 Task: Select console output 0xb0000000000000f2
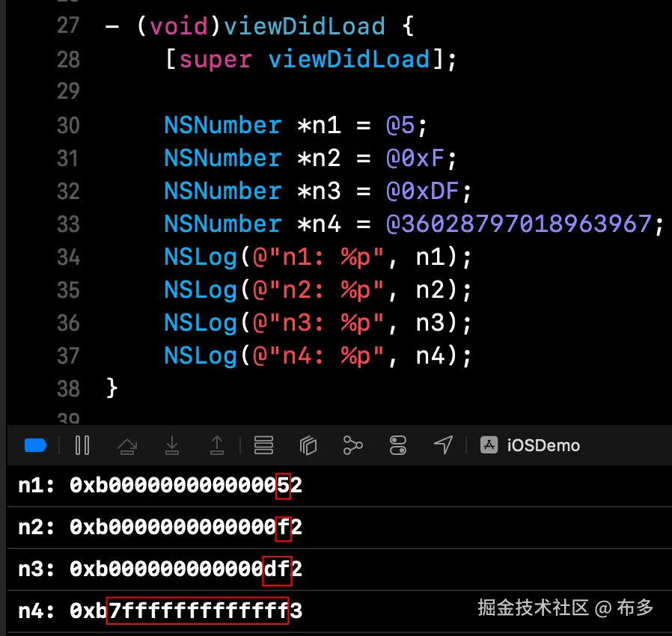coord(186,528)
